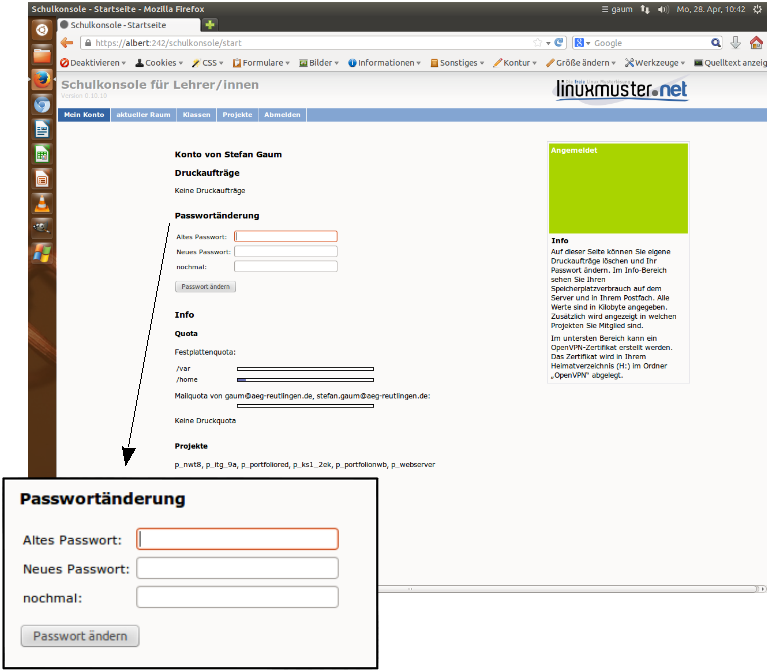Click the Firefox back arrow button
The width and height of the screenshot is (768, 671).
pyautogui.click(x=67, y=43)
